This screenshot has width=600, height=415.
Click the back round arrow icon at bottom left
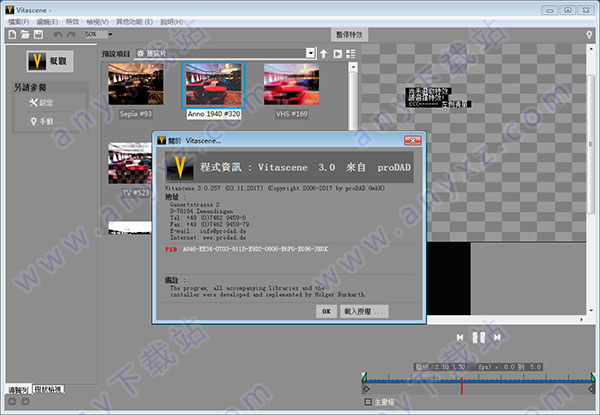[x=12, y=401]
